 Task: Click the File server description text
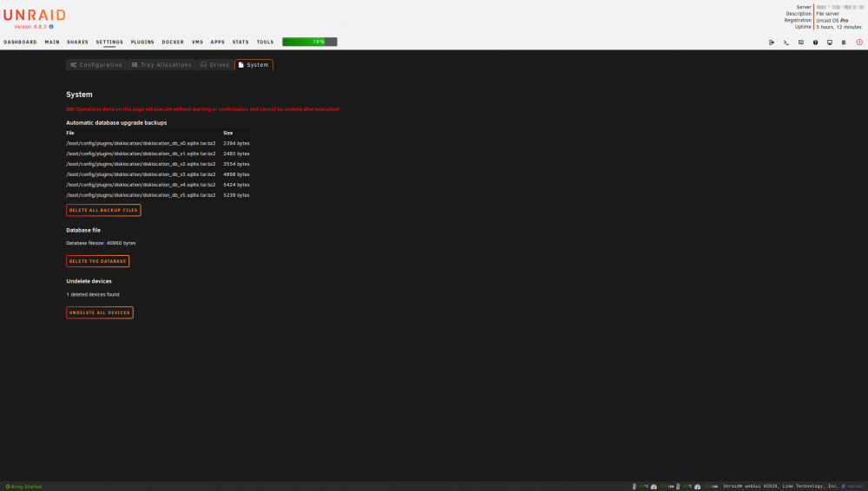[827, 14]
